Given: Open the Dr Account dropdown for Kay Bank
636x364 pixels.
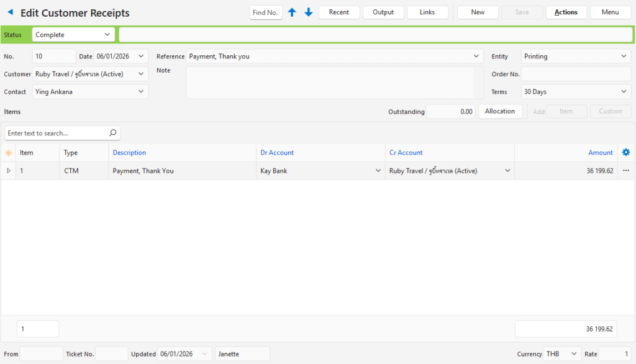Looking at the screenshot, I should click(377, 171).
